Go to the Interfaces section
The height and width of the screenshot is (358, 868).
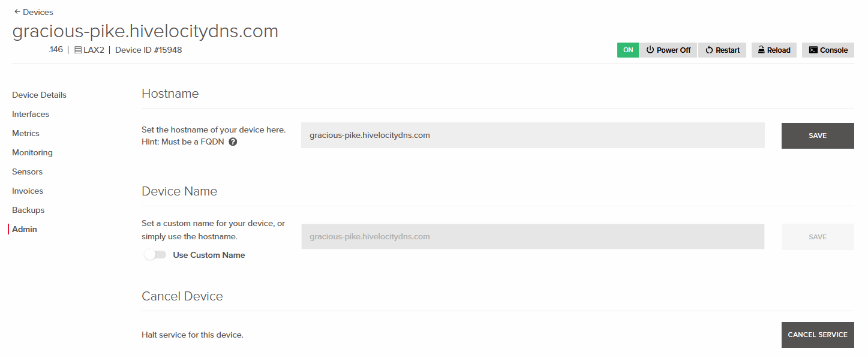click(x=31, y=114)
